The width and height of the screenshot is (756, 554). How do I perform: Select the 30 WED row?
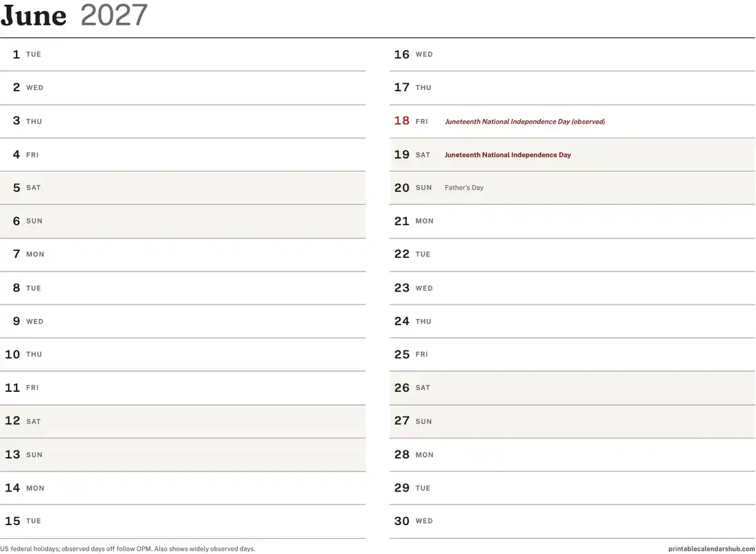click(x=572, y=522)
